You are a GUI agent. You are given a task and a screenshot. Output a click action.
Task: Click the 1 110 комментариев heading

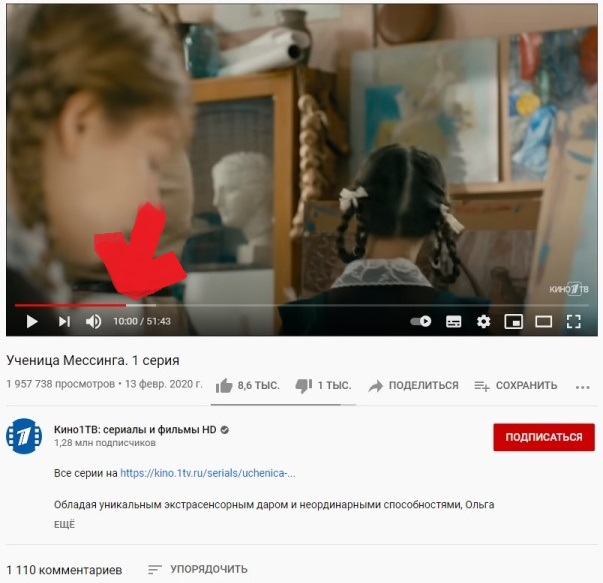tap(64, 570)
